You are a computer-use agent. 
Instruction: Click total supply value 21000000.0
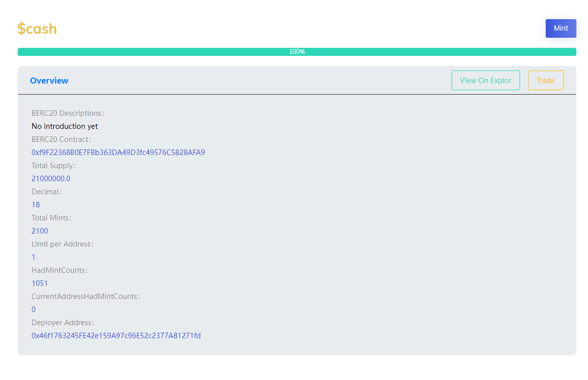point(51,179)
